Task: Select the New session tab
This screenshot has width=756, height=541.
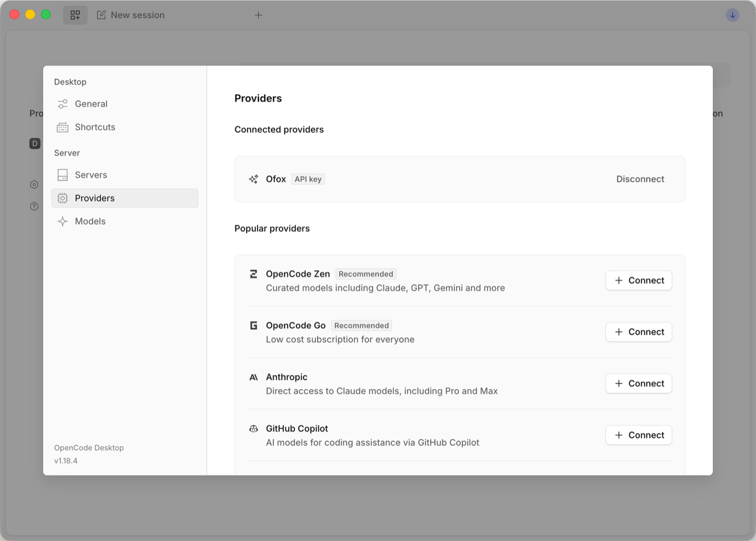Action: pos(131,15)
